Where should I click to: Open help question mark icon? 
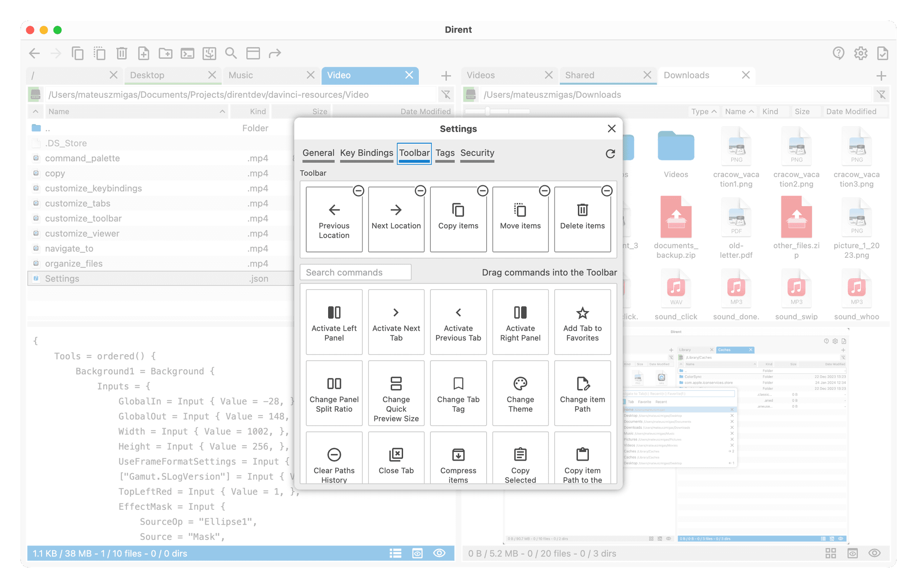point(839,53)
